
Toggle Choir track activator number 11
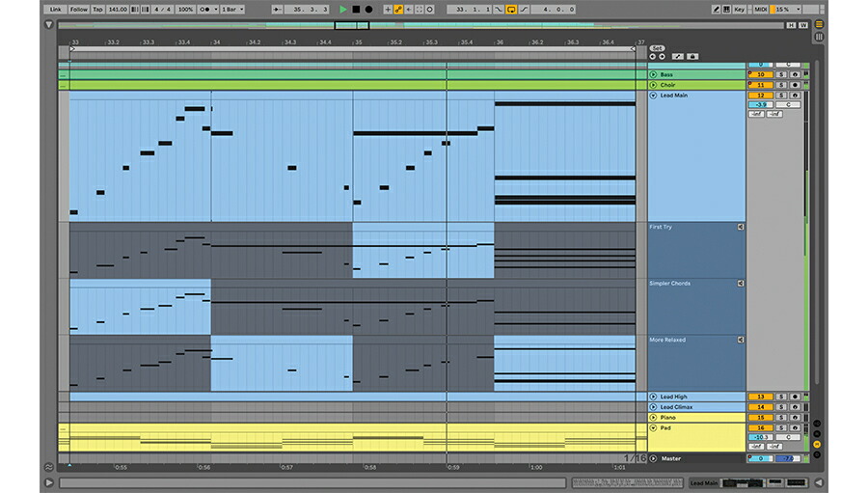tap(761, 85)
